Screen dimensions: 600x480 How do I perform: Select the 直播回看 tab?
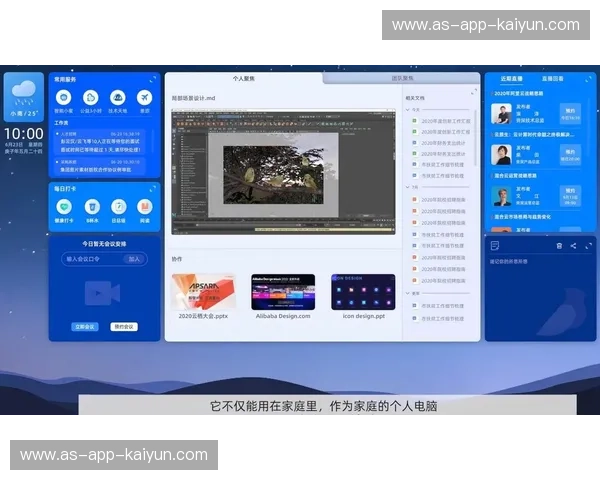click(x=553, y=79)
